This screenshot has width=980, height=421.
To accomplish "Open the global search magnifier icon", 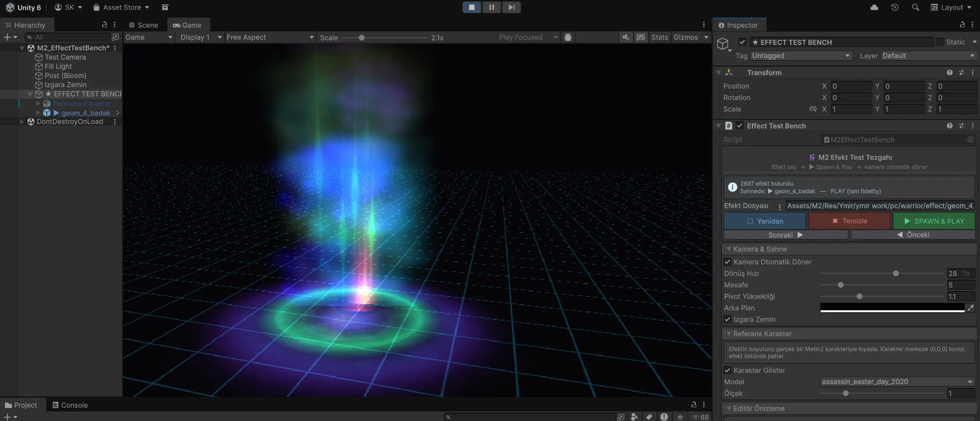I will pos(915,7).
